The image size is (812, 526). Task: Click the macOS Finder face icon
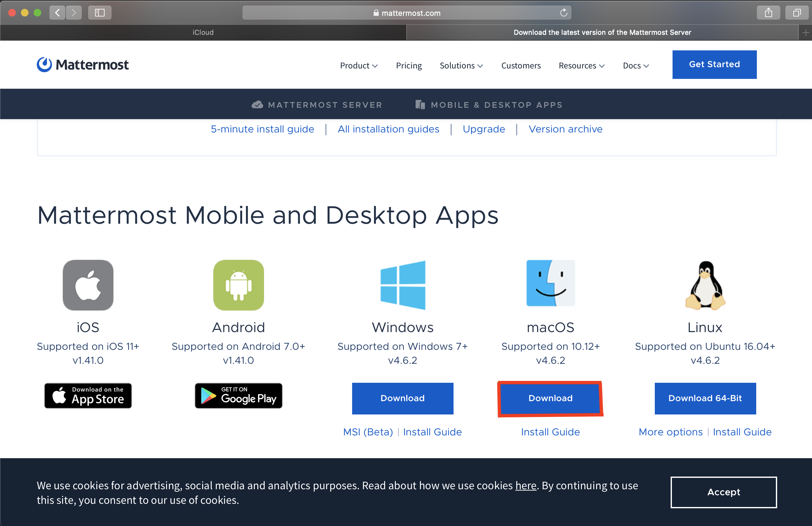tap(550, 283)
